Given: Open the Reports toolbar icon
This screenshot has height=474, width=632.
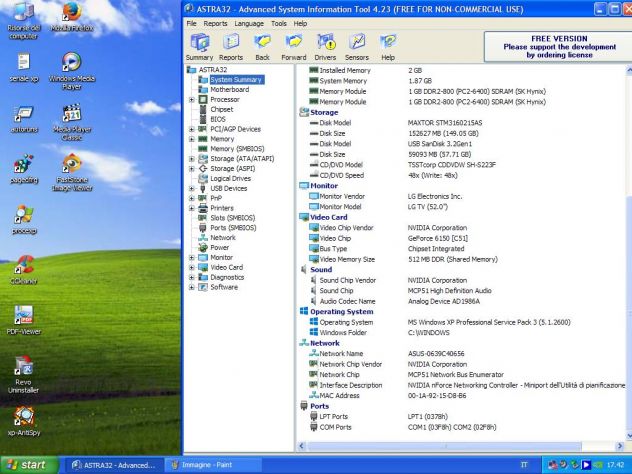Looking at the screenshot, I should tap(231, 47).
